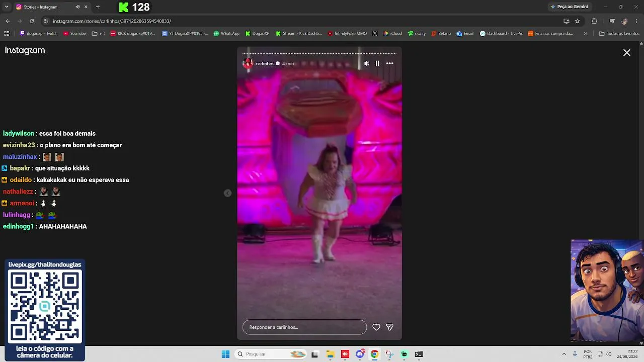
Task: Expand the 'Todos os favoritos' folder
Action: coord(619,34)
